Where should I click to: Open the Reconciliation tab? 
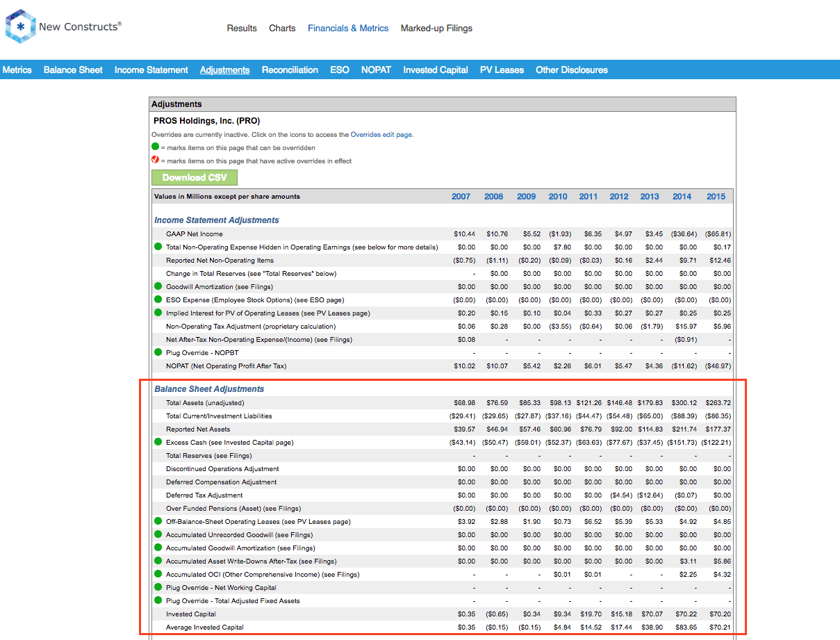coord(290,69)
